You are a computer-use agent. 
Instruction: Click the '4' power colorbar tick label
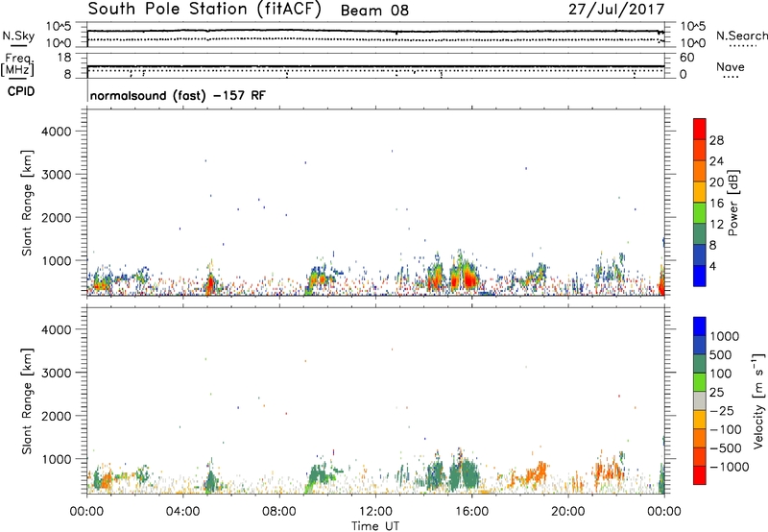(x=713, y=266)
